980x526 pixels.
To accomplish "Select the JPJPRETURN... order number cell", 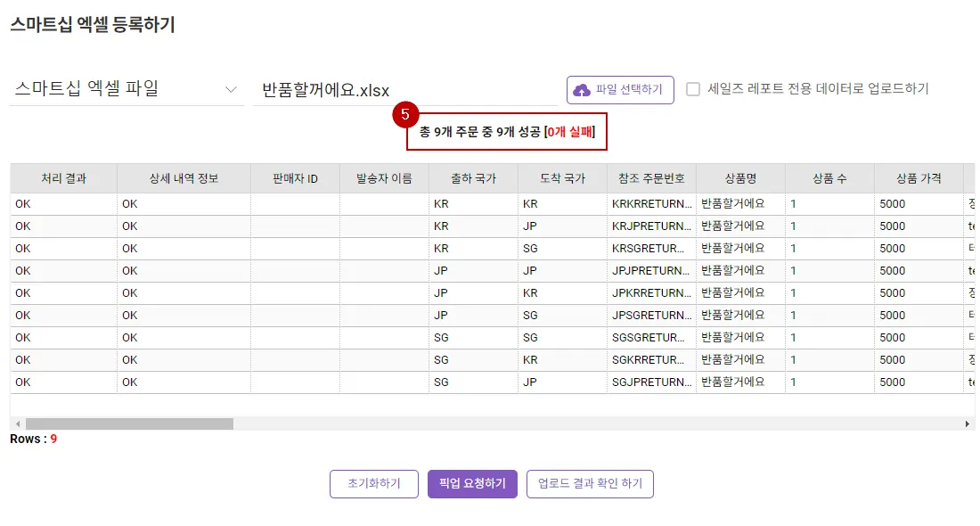I will coord(651,271).
